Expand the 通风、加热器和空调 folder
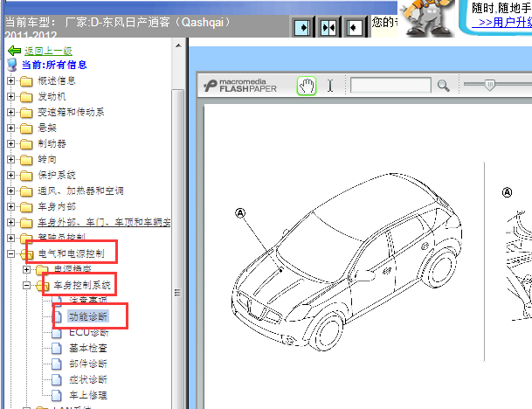This screenshot has height=409, width=532. coord(10,191)
